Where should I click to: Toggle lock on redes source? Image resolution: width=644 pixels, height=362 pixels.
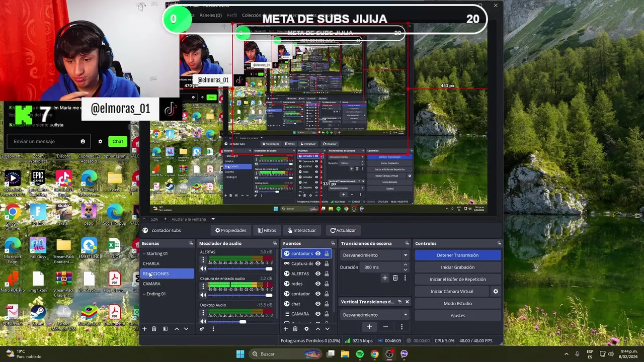click(327, 284)
